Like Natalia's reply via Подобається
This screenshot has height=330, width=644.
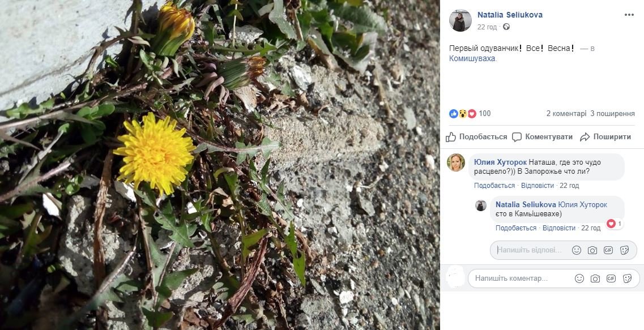tap(515, 228)
